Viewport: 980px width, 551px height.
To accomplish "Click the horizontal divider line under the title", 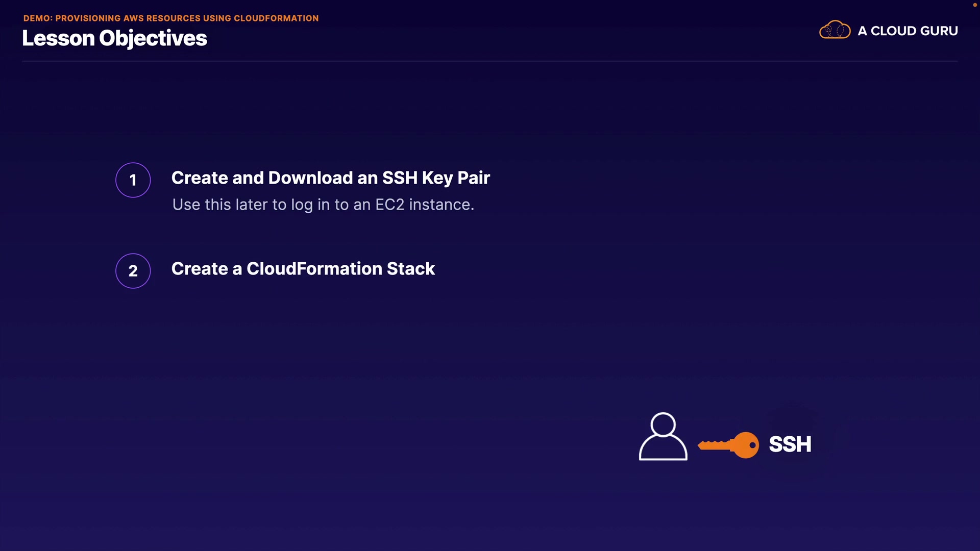I will tap(490, 61).
